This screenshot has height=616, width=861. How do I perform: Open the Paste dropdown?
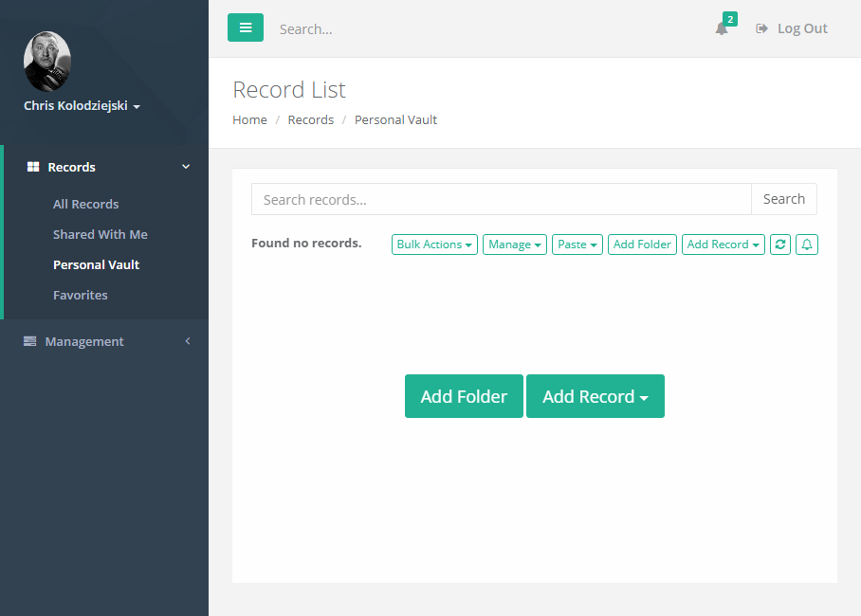click(x=577, y=245)
